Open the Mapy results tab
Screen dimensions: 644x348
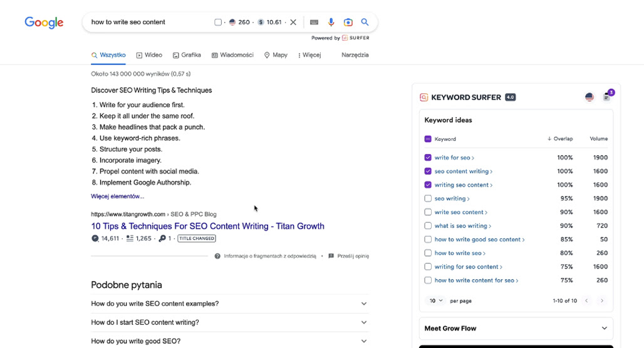276,55
